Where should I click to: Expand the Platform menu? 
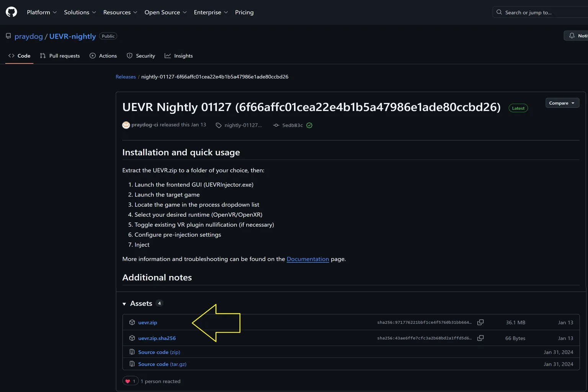click(x=42, y=12)
